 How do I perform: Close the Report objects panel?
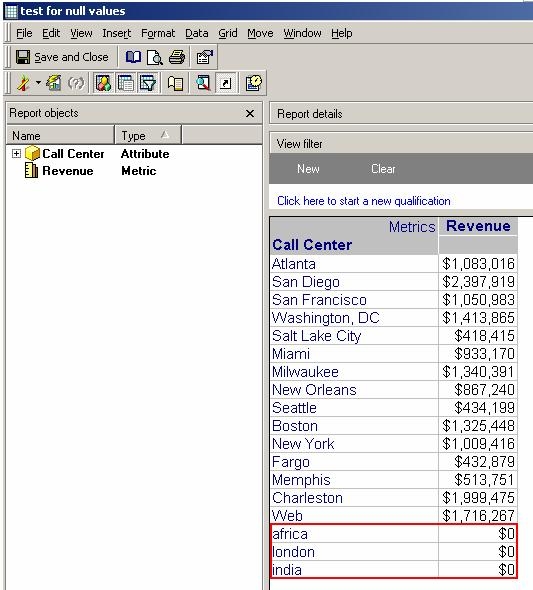click(250, 113)
